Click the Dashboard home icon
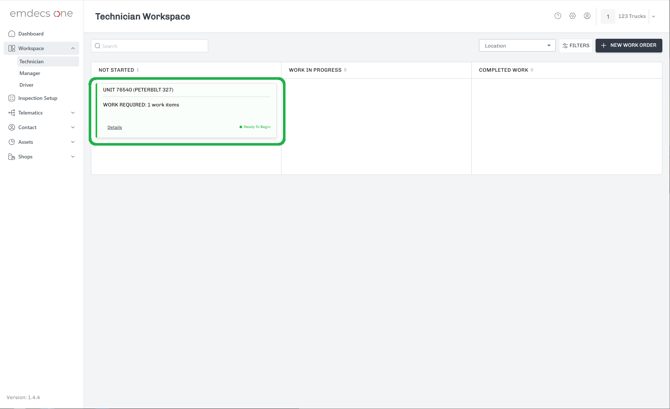Viewport: 670px width, 409px height. (x=12, y=33)
